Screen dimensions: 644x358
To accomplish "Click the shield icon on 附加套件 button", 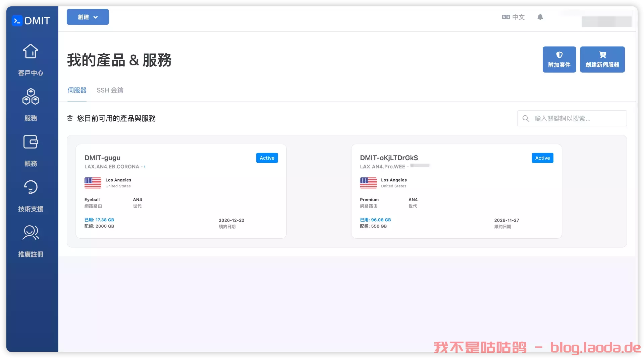I will (559, 55).
